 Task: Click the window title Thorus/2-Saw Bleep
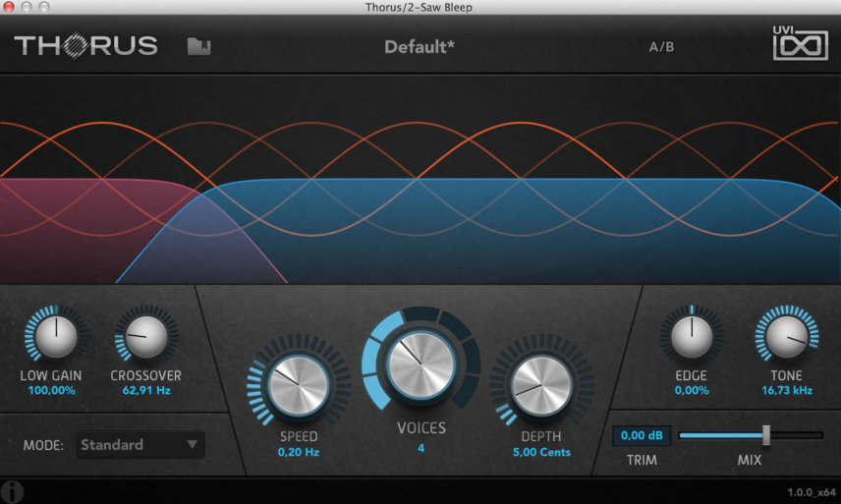pyautogui.click(x=419, y=7)
